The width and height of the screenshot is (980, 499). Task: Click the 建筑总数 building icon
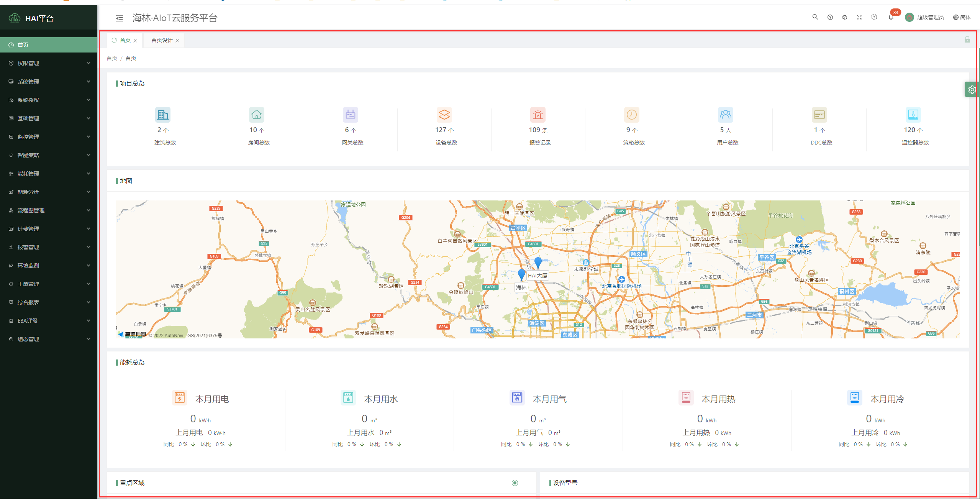point(163,114)
